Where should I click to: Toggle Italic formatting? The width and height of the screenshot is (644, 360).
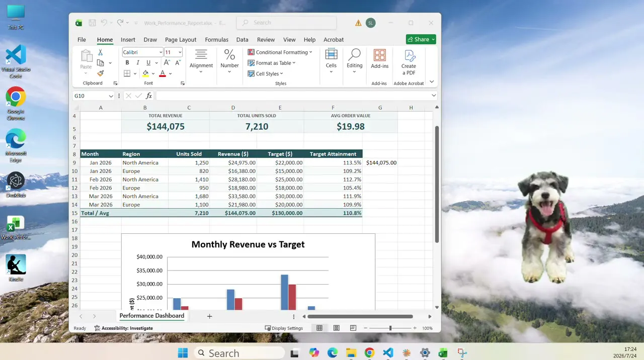tap(138, 63)
